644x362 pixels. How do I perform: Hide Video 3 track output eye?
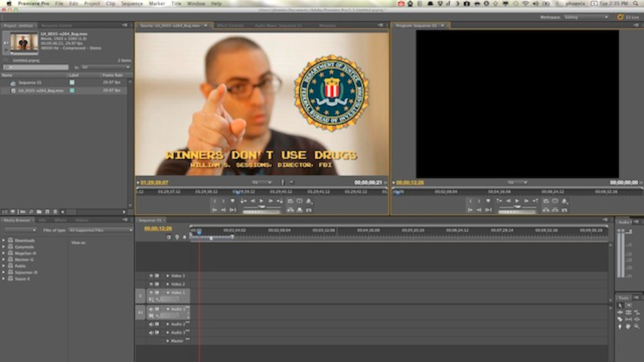tap(151, 276)
